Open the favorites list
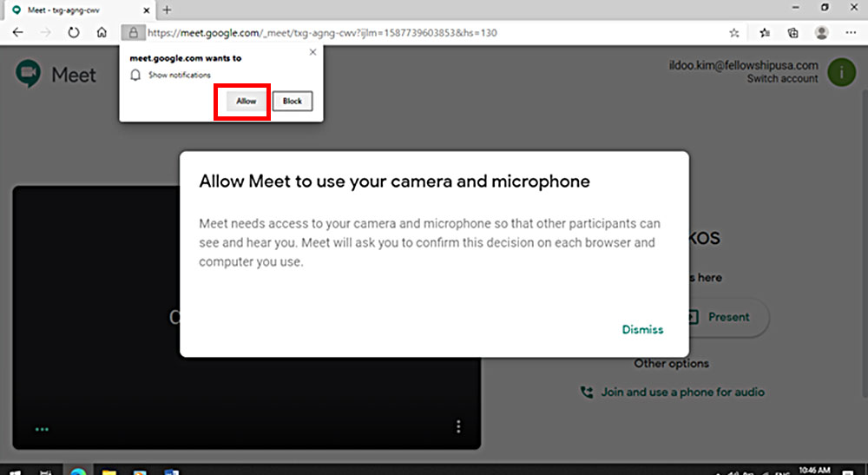 point(765,33)
